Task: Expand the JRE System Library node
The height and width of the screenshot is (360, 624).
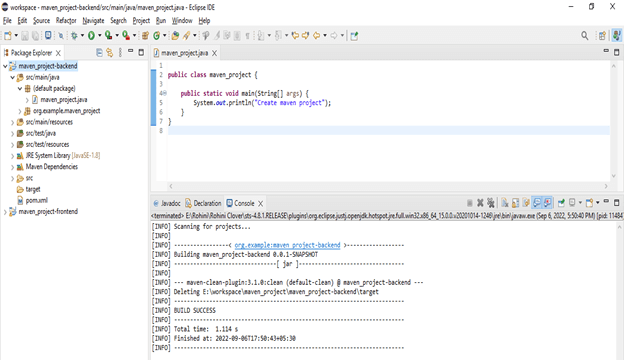Action: click(12, 156)
